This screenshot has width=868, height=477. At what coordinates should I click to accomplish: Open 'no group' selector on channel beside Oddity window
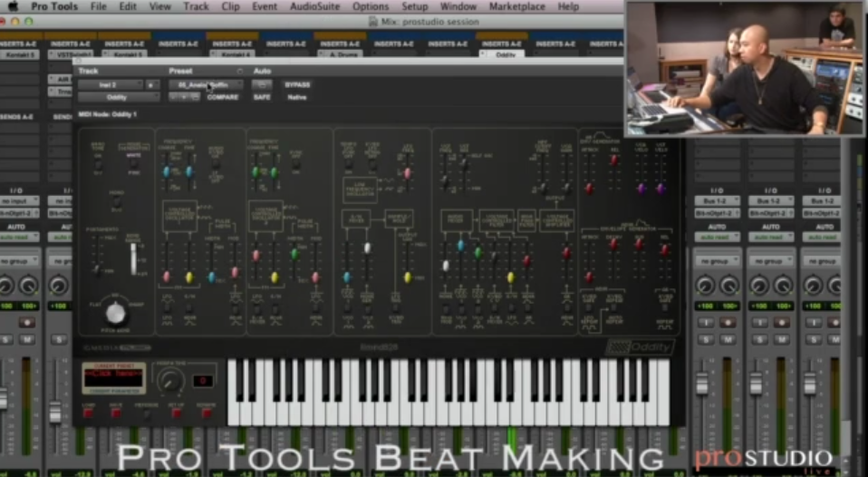tap(717, 260)
